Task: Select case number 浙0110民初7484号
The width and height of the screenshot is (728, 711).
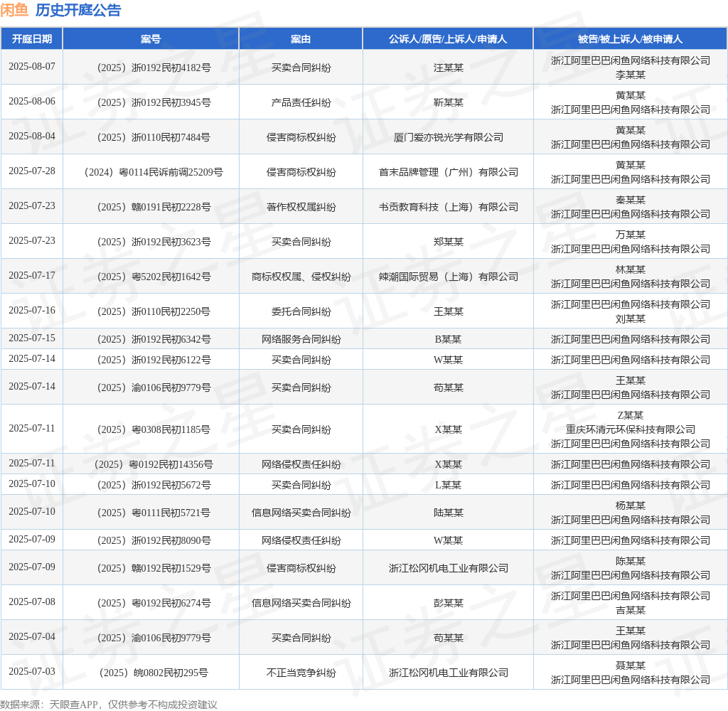Action: pyautogui.click(x=154, y=137)
